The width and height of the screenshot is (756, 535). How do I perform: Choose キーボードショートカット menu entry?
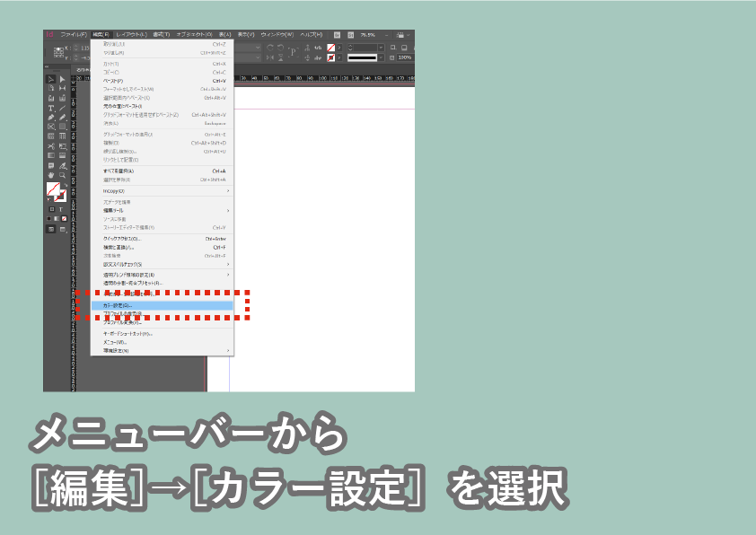(x=162, y=334)
